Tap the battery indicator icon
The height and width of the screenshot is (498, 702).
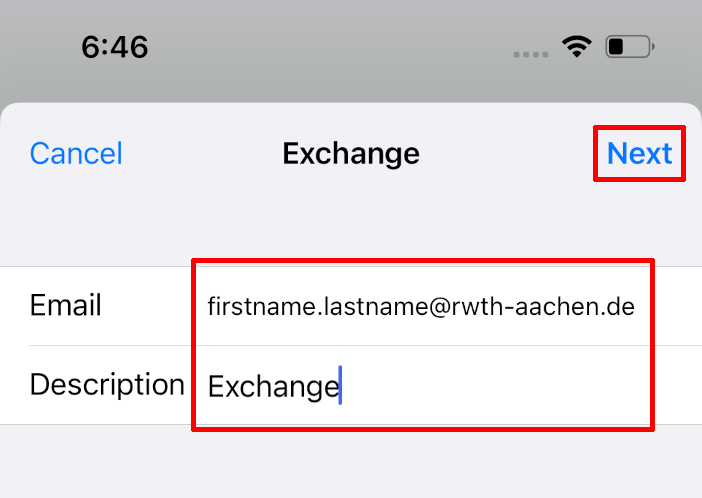coord(629,46)
